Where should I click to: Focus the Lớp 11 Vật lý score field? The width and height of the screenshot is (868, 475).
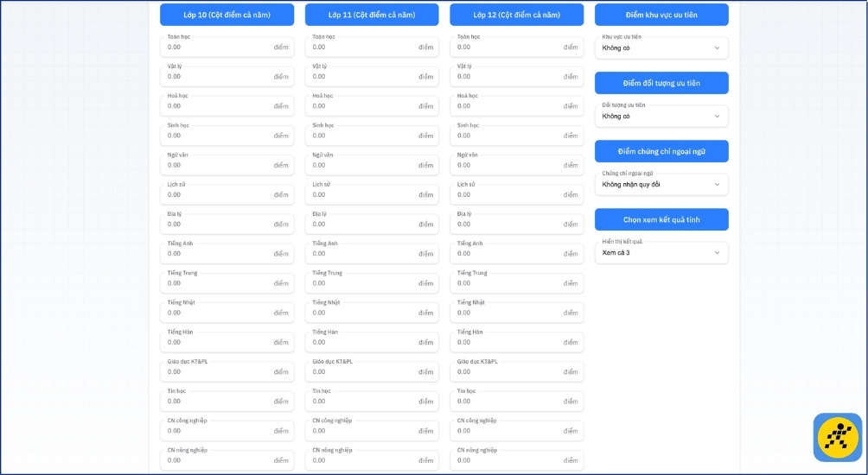coord(363,77)
